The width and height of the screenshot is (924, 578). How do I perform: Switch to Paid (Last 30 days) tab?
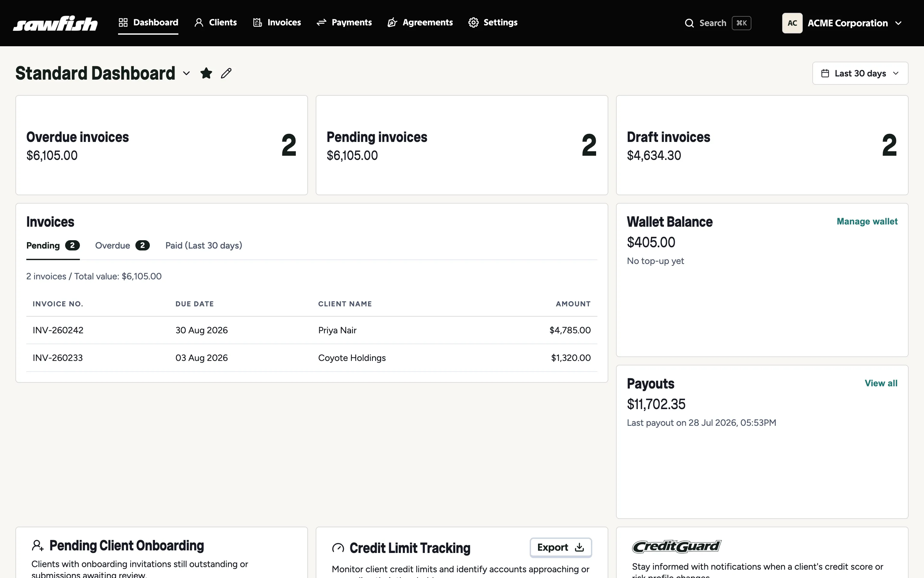click(203, 245)
